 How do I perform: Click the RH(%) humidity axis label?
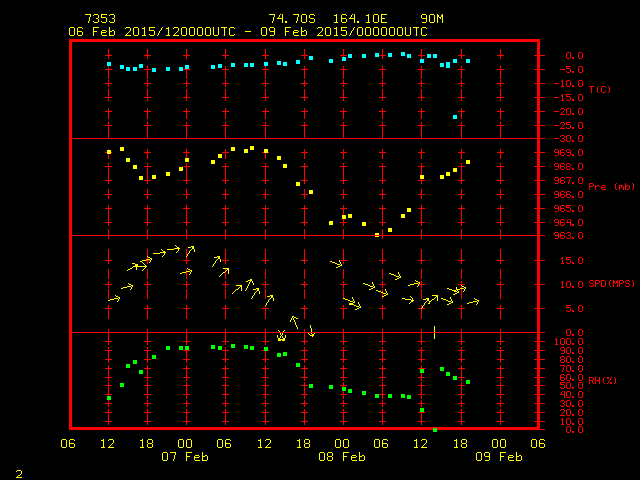[x=603, y=381]
